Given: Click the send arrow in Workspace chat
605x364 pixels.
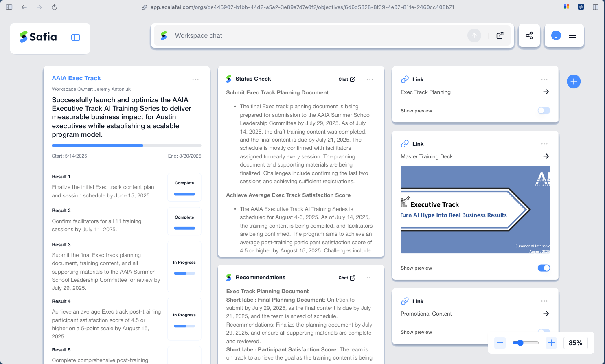Looking at the screenshot, I should pyautogui.click(x=474, y=36).
